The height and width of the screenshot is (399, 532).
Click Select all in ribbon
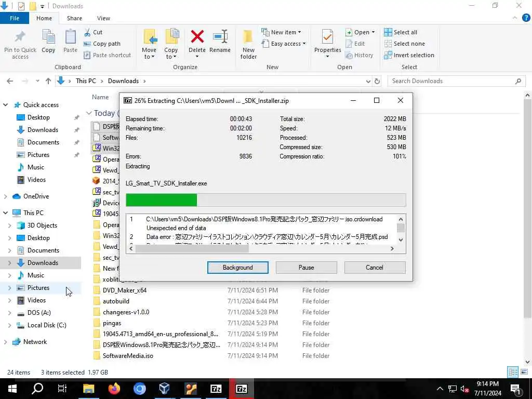coord(401,32)
